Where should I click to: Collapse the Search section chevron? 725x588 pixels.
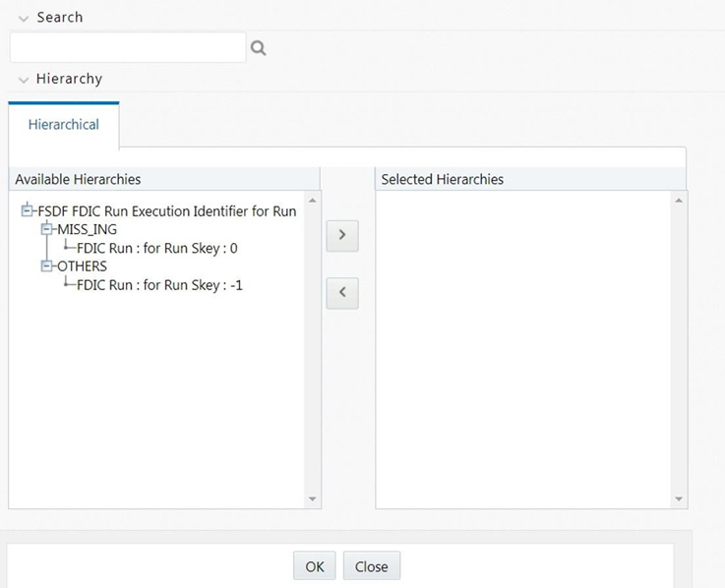click(24, 18)
